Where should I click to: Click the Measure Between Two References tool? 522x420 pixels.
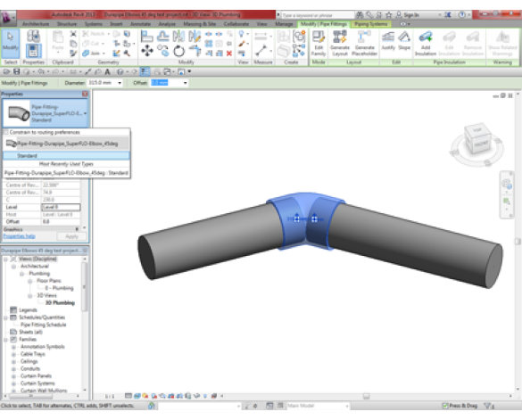(261, 51)
